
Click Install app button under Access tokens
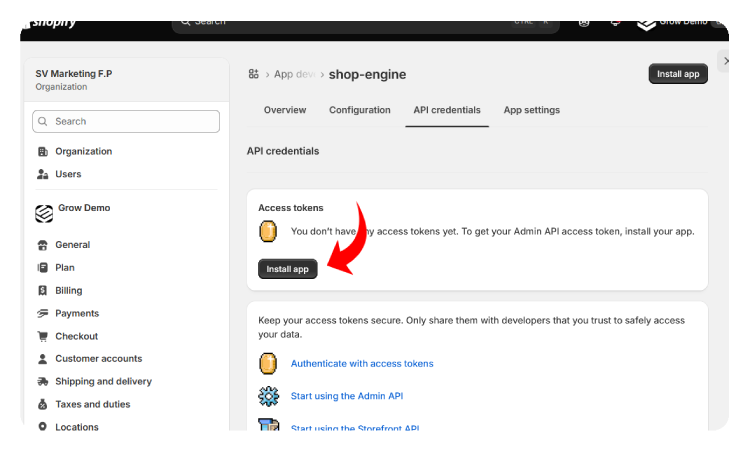tap(287, 269)
